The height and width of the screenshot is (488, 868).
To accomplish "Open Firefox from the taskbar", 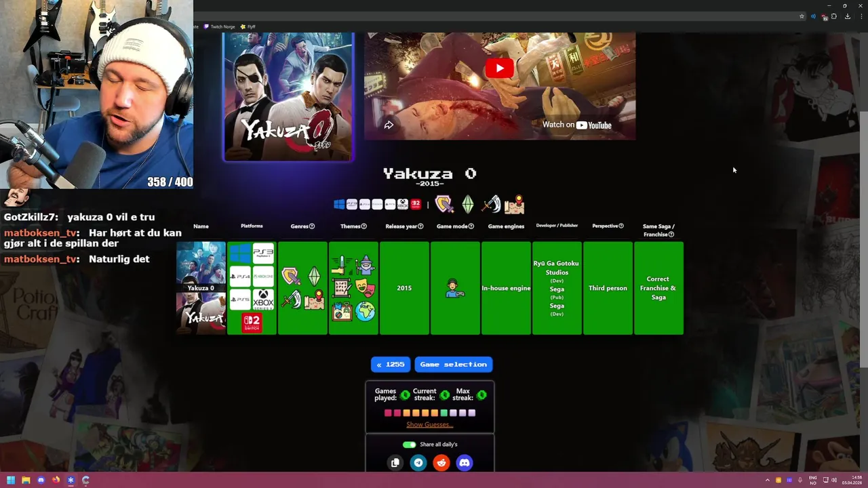I will click(56, 480).
